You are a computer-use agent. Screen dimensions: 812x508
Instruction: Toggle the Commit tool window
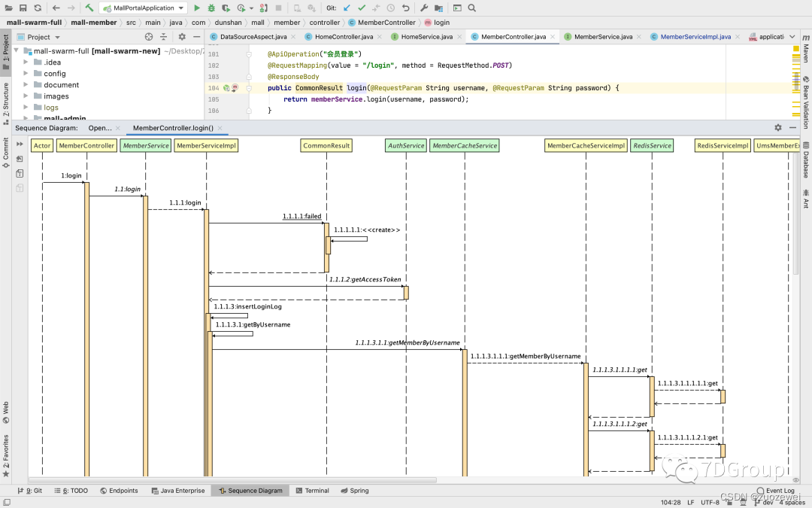pos(6,151)
